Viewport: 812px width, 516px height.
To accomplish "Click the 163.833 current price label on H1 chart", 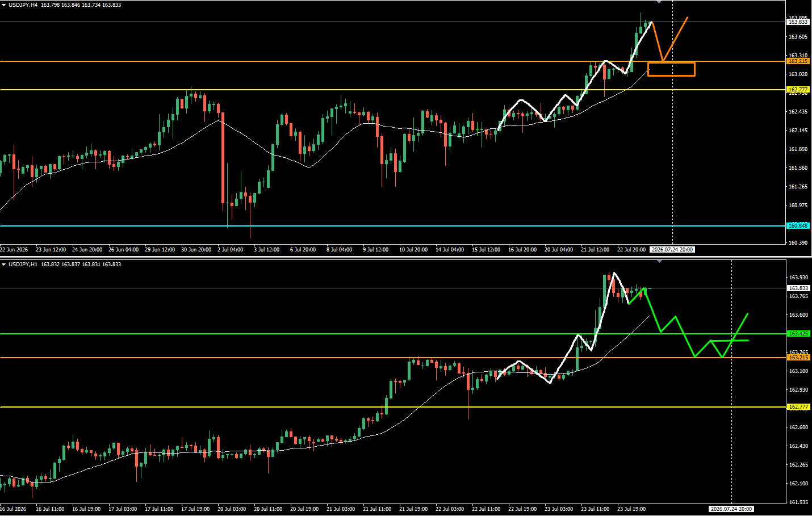I will [798, 288].
